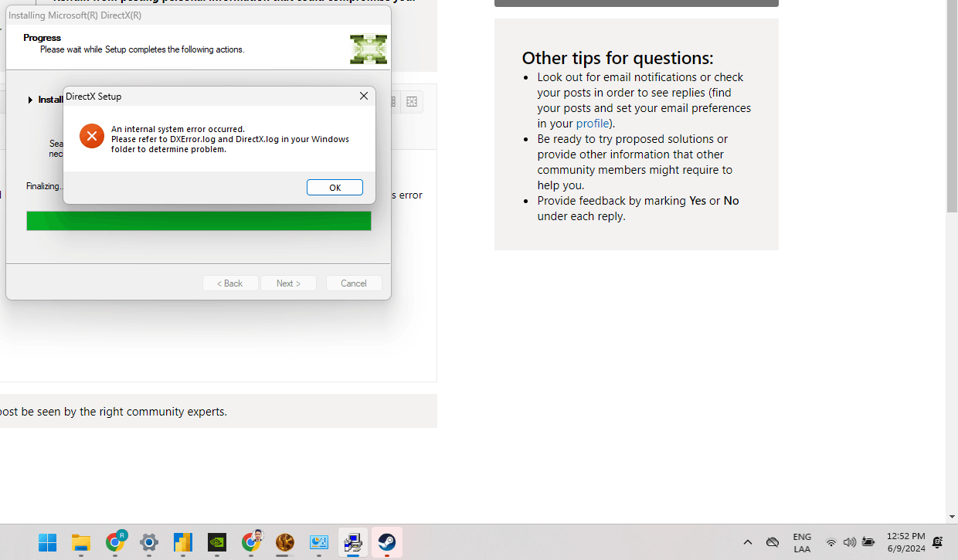This screenshot has height=560, width=958.
Task: Click the 'Other tips for questions:' heading
Action: 617,58
